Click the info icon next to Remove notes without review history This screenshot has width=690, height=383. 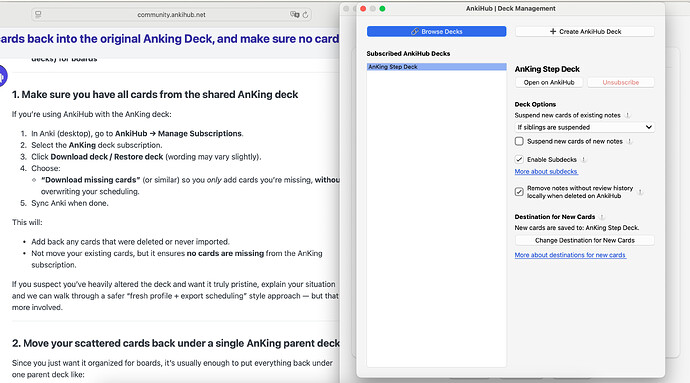640,192
